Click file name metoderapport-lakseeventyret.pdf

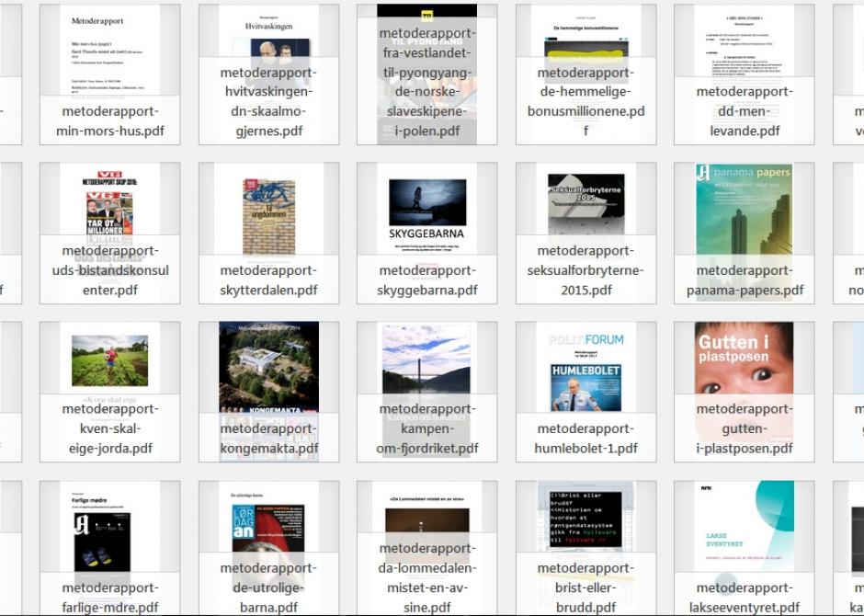(745, 598)
